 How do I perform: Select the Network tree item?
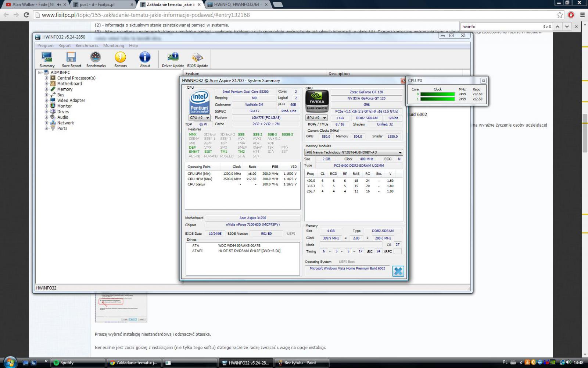click(65, 123)
